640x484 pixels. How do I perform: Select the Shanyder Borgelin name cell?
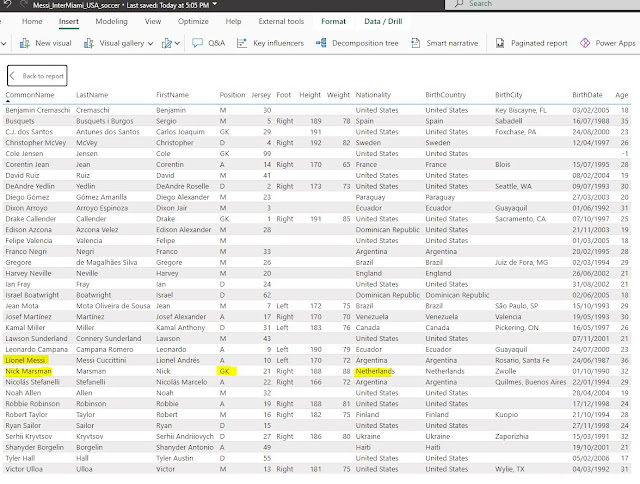35,448
